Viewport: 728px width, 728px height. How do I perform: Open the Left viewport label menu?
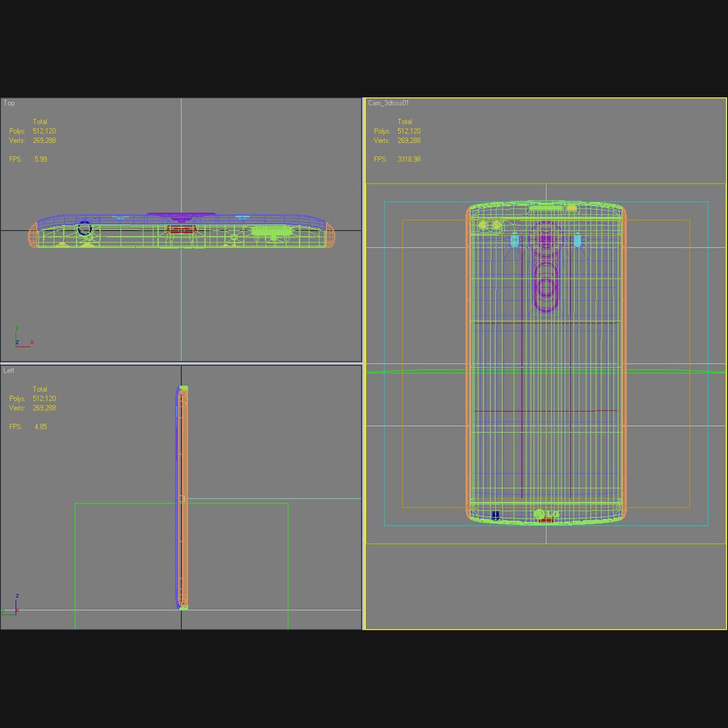pos(9,371)
